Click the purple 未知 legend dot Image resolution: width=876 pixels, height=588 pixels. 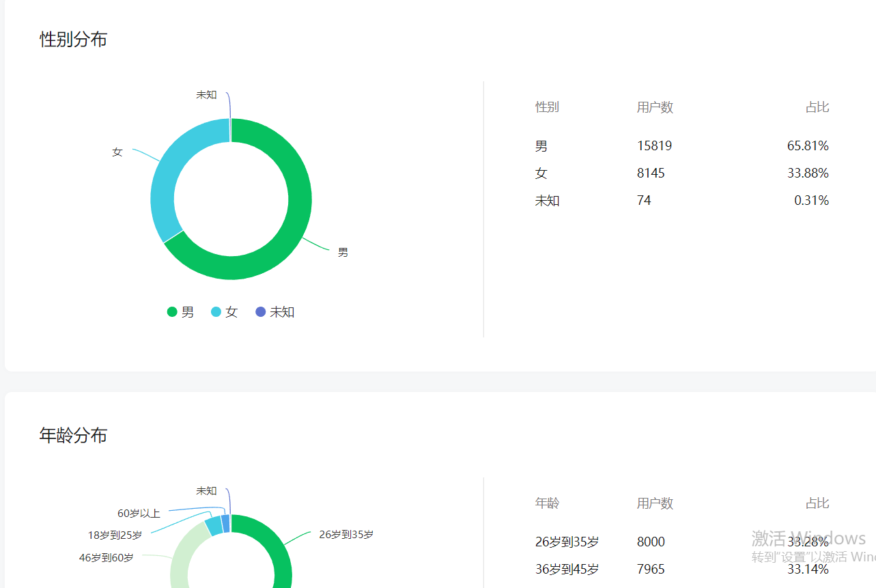click(260, 312)
